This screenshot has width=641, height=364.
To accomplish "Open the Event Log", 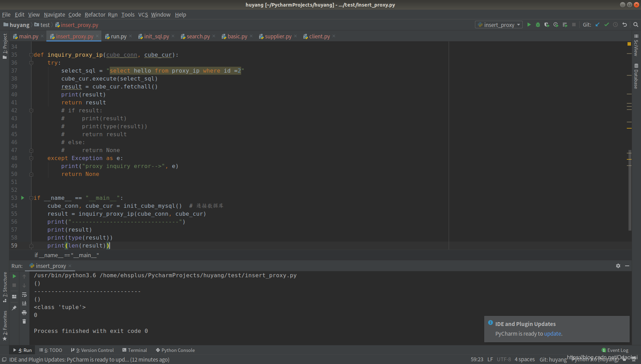I will [x=615, y=350].
